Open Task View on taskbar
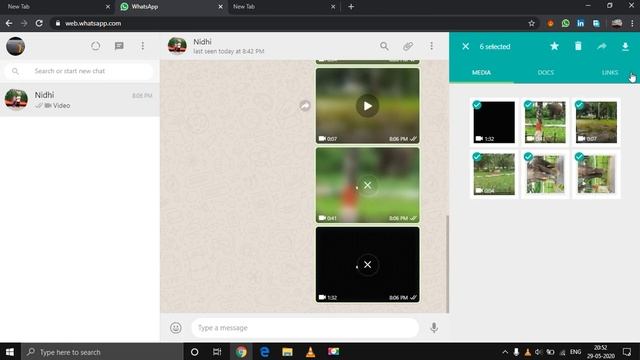The height and width of the screenshot is (360, 640). [x=217, y=352]
